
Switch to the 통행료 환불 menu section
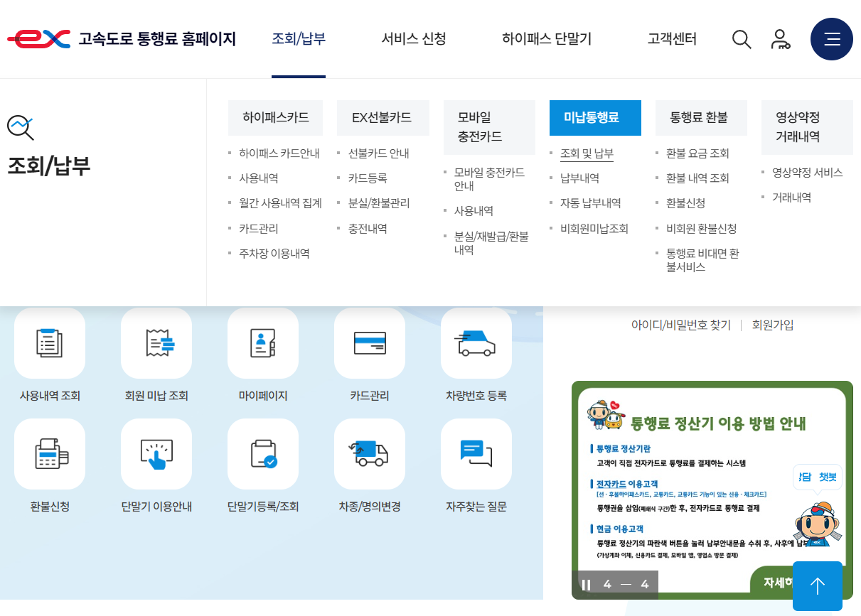701,117
